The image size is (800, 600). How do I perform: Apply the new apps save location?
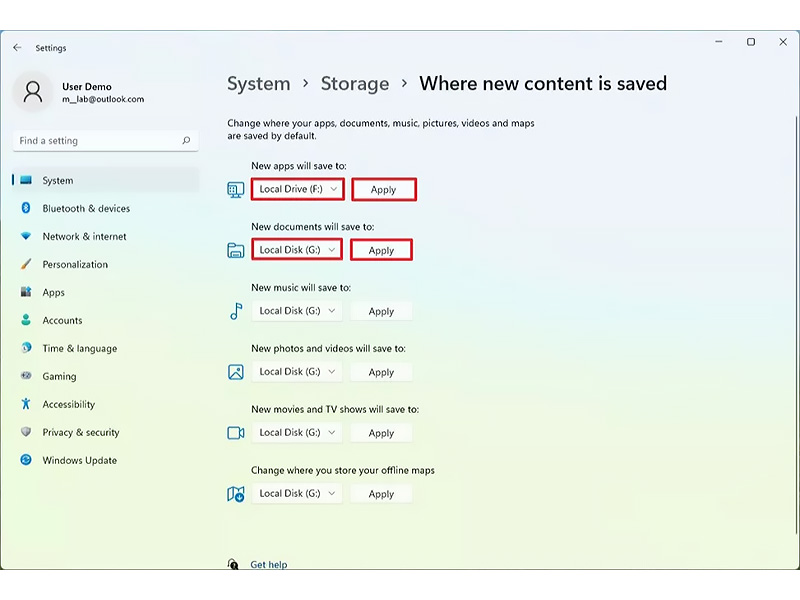[384, 189]
